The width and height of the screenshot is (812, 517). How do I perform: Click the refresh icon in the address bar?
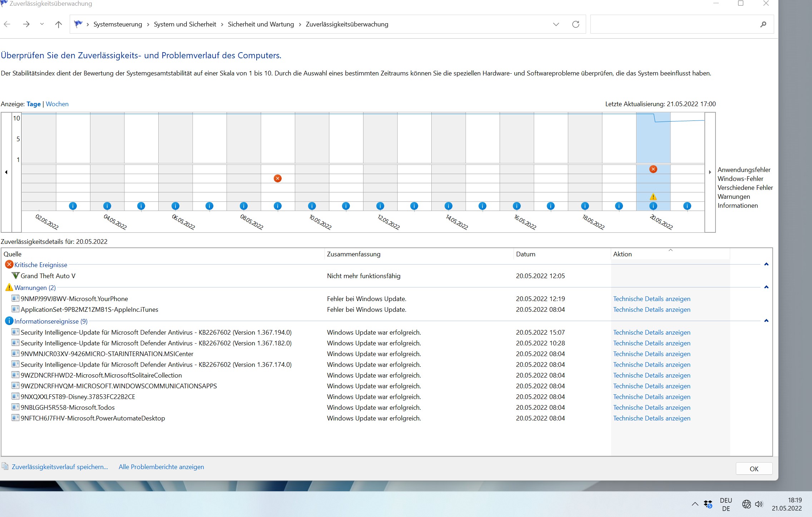pyautogui.click(x=575, y=24)
